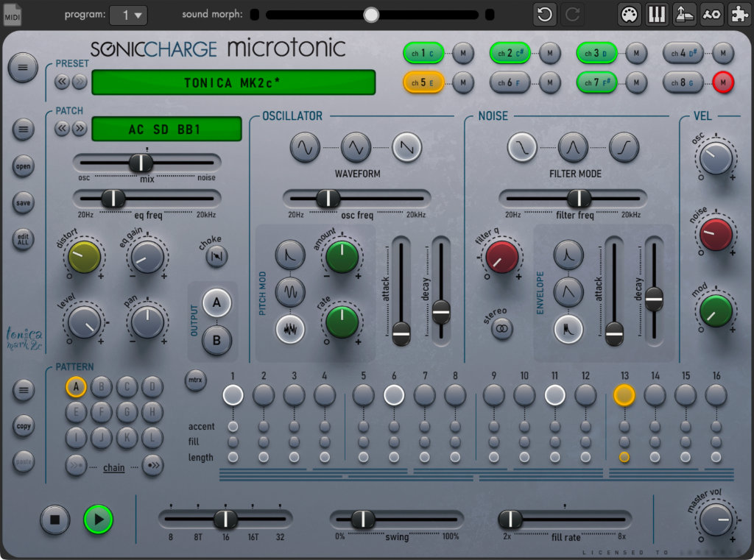754x560 pixels.
Task: Select the sawtooth oscillator waveform
Action: pos(406,148)
